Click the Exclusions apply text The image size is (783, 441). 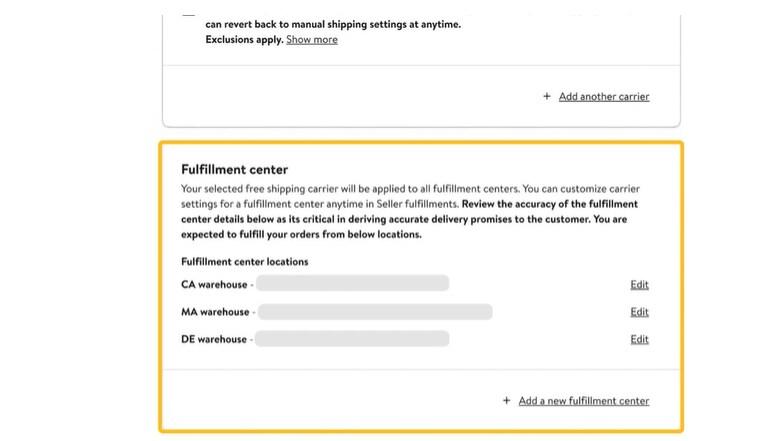tap(243, 40)
